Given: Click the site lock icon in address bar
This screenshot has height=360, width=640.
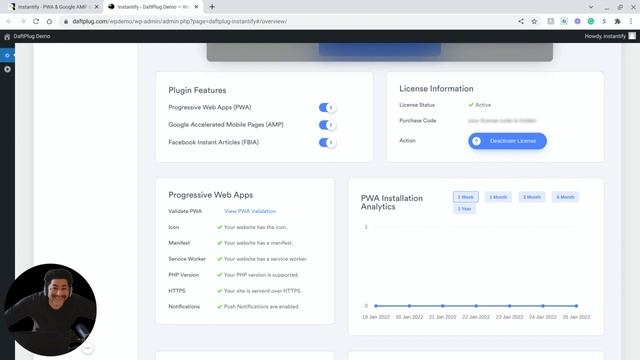Looking at the screenshot, I should (66, 21).
